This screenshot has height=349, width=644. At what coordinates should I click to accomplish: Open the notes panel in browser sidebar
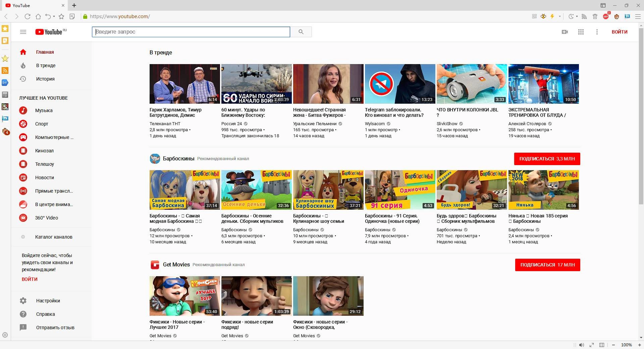5,41
